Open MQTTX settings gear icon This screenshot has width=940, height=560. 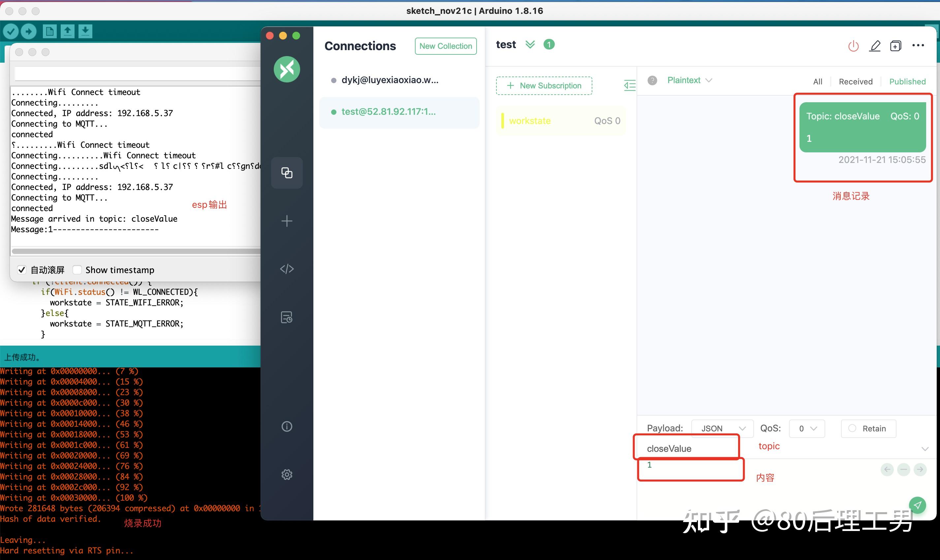[x=287, y=474]
